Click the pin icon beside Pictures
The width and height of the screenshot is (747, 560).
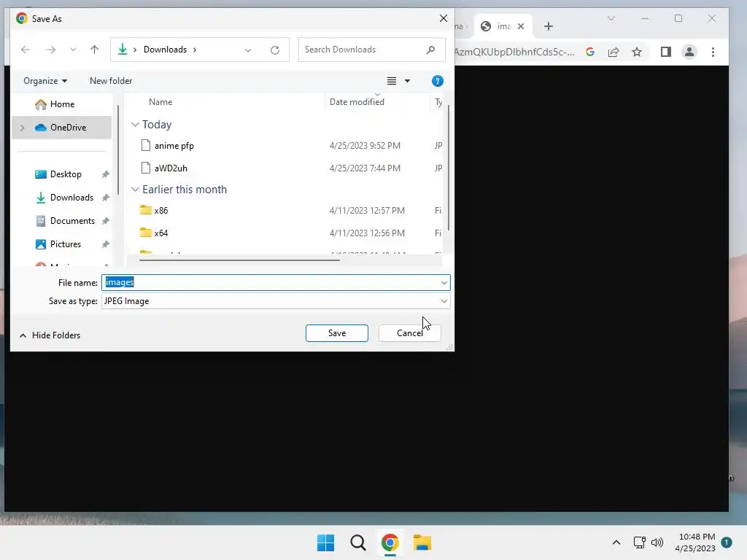tap(106, 244)
